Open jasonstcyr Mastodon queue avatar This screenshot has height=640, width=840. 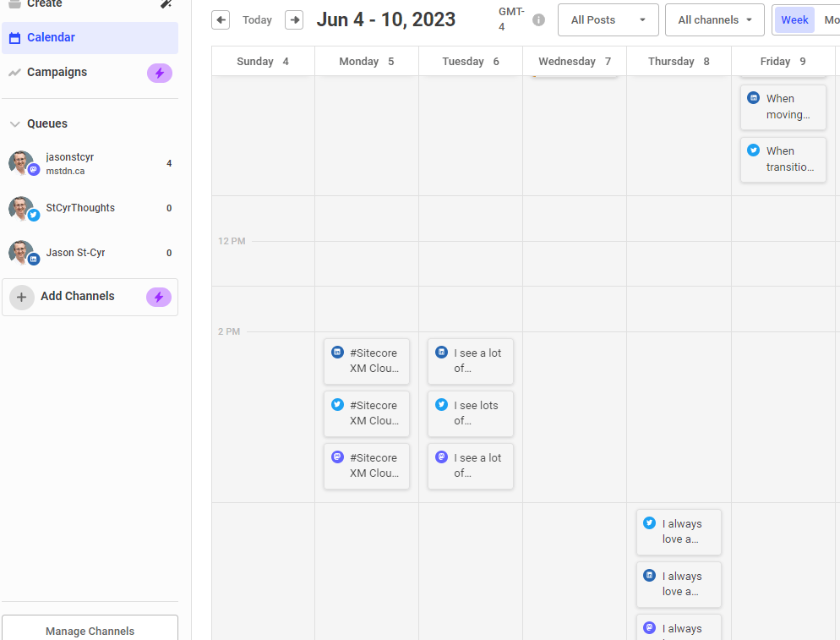(x=22, y=164)
